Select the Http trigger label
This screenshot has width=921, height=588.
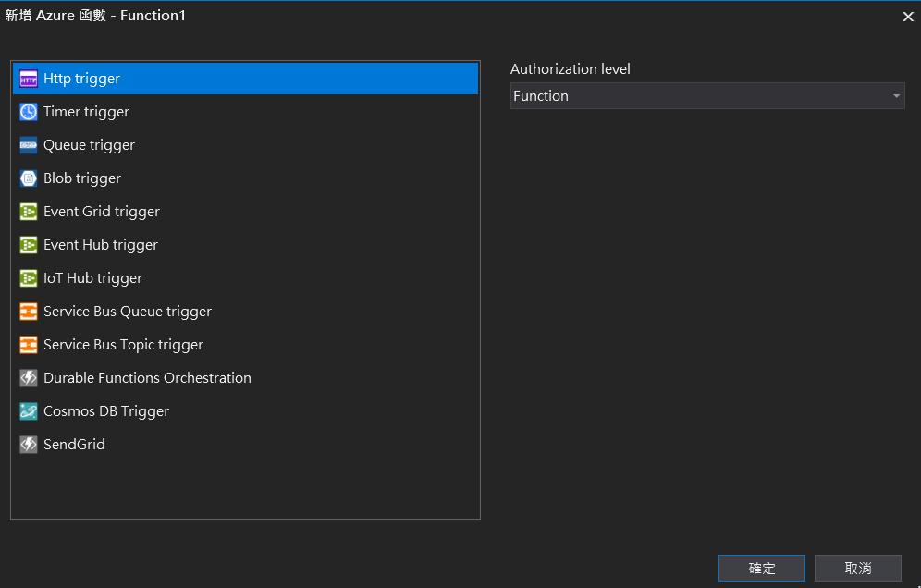(x=81, y=79)
